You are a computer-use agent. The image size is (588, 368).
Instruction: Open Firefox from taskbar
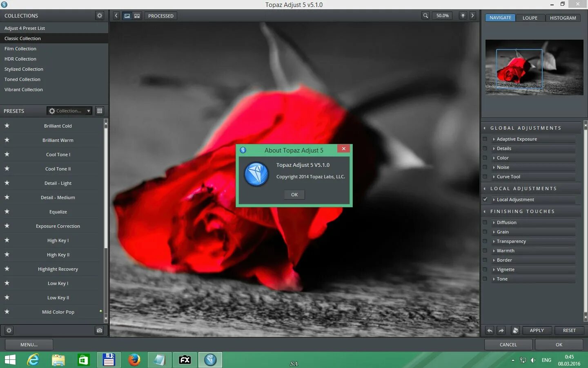(x=134, y=360)
